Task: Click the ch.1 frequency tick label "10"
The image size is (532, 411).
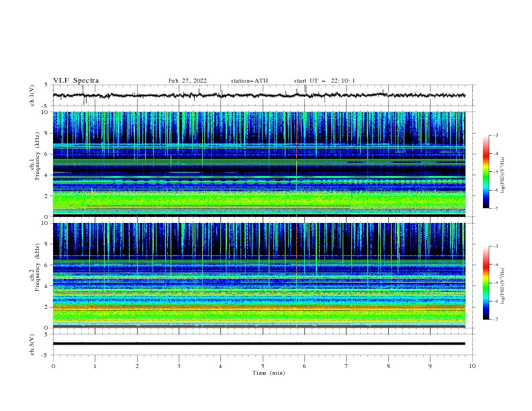Action: click(x=46, y=112)
